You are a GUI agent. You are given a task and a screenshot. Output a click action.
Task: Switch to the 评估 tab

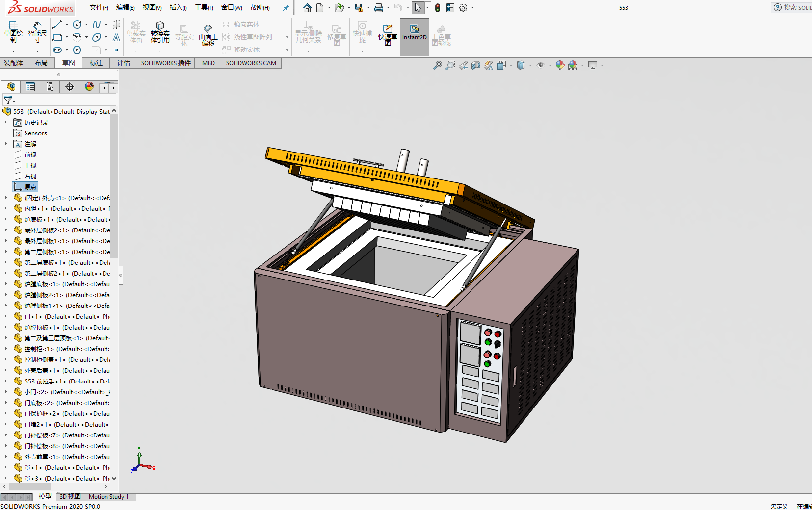click(x=124, y=63)
